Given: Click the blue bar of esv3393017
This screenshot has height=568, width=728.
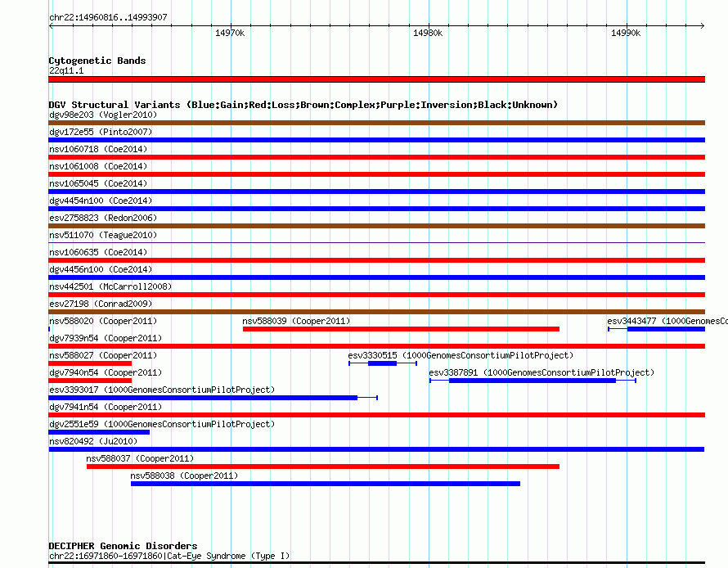Looking at the screenshot, I should click(203, 398).
